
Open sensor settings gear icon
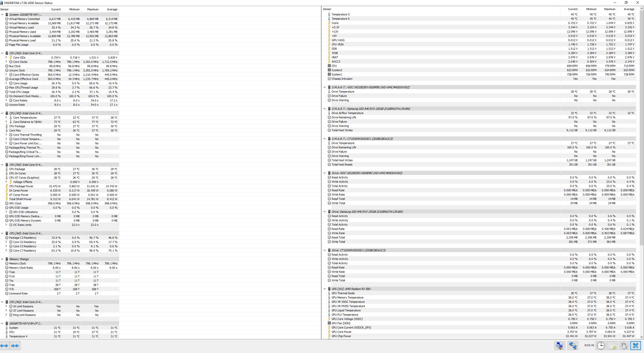(624, 345)
